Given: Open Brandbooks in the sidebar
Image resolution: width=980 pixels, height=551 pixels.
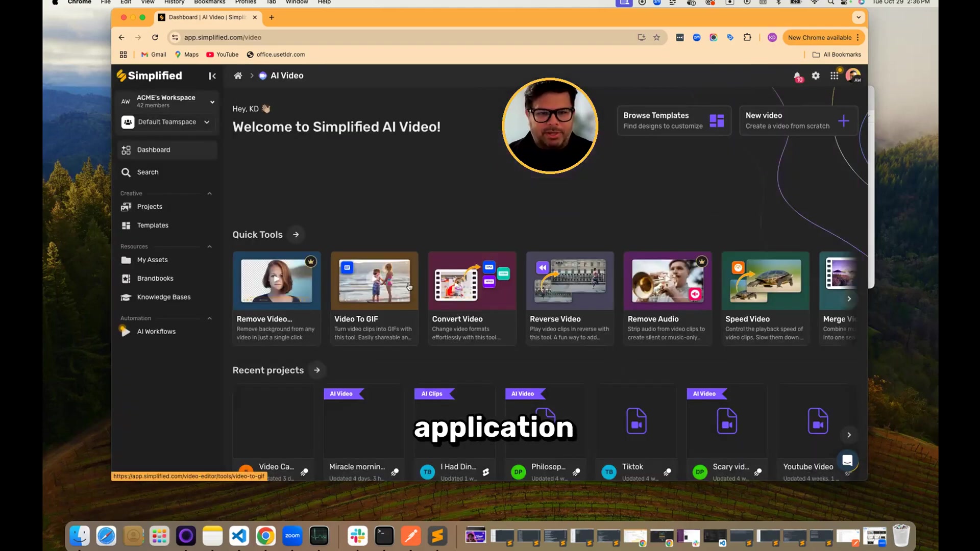Looking at the screenshot, I should [x=167, y=278].
